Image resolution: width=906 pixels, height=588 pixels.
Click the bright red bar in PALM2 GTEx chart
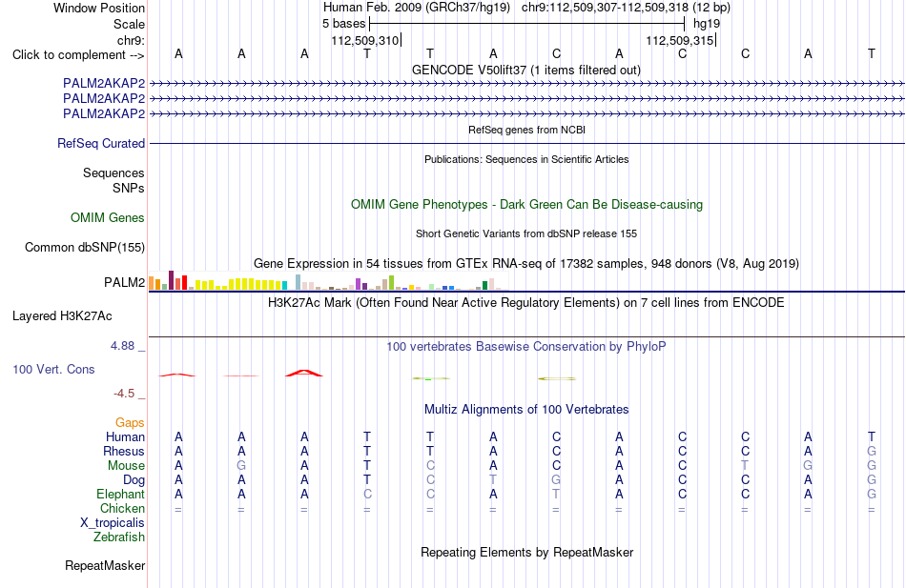(x=184, y=282)
